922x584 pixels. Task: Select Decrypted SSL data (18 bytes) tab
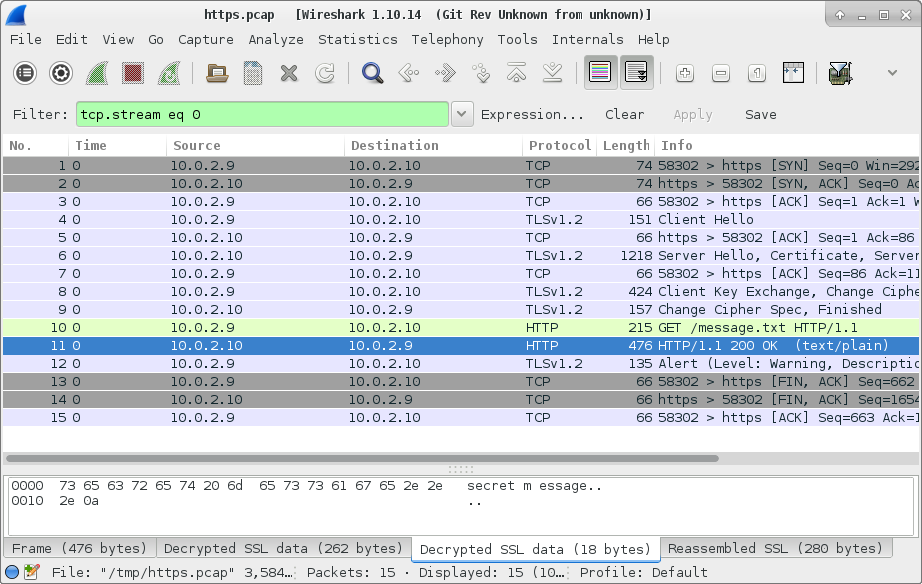click(535, 549)
